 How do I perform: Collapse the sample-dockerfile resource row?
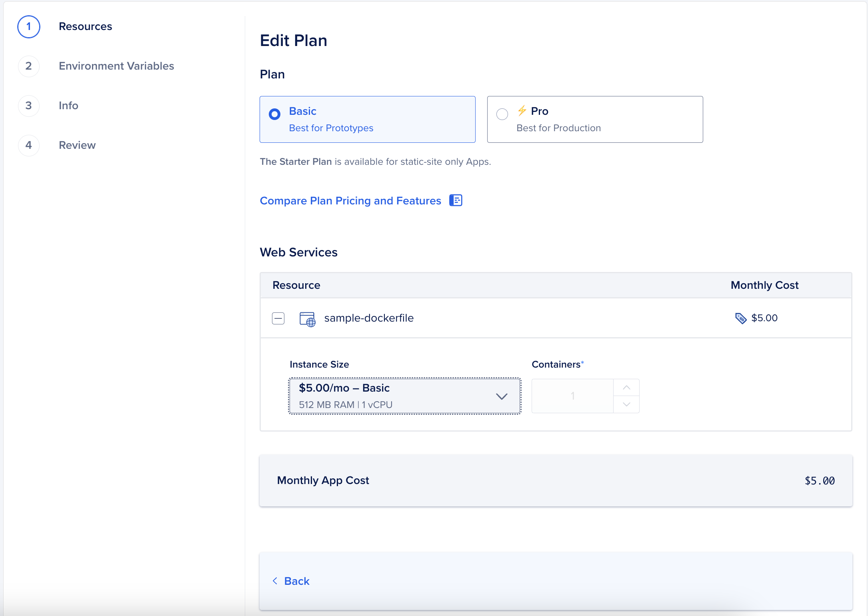[278, 318]
